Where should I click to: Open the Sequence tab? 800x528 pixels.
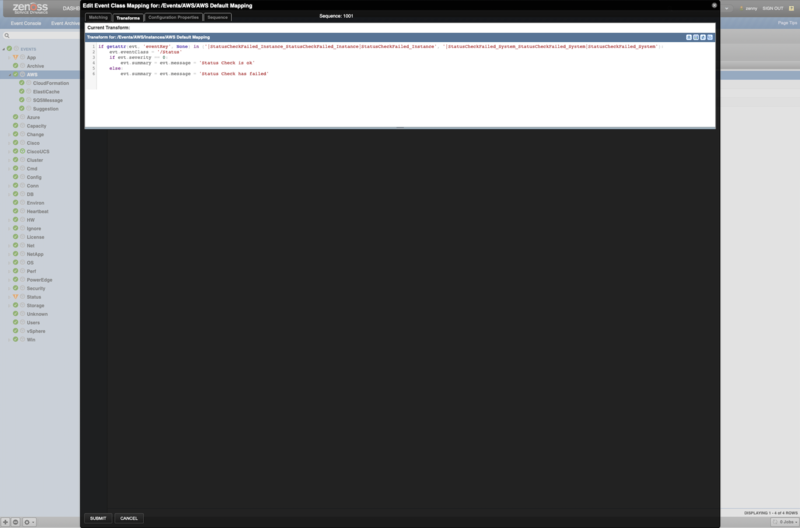[x=217, y=17]
